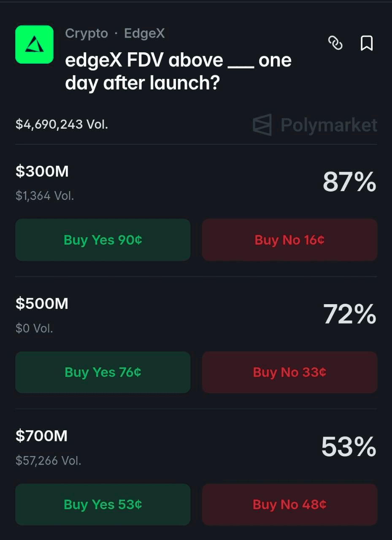Click the Polymarket logo watermark
The image size is (392, 540).
[x=315, y=125]
